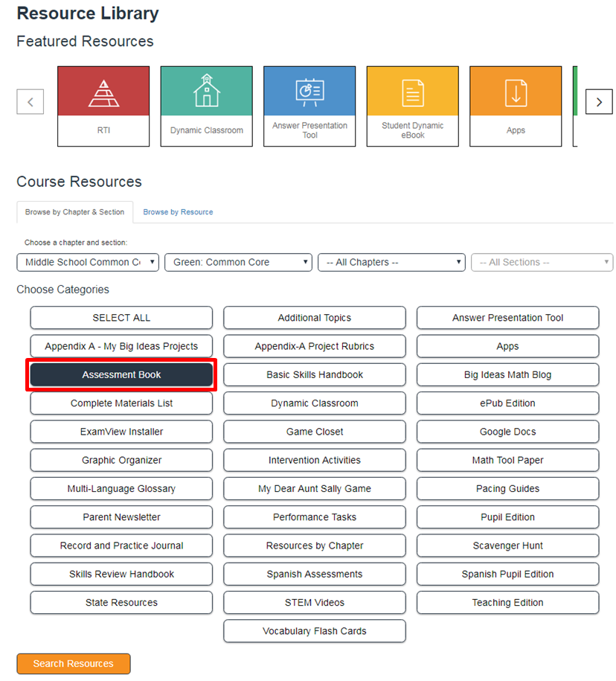The width and height of the screenshot is (616, 681).
Task: Select the Game Closet category
Action: [315, 432]
